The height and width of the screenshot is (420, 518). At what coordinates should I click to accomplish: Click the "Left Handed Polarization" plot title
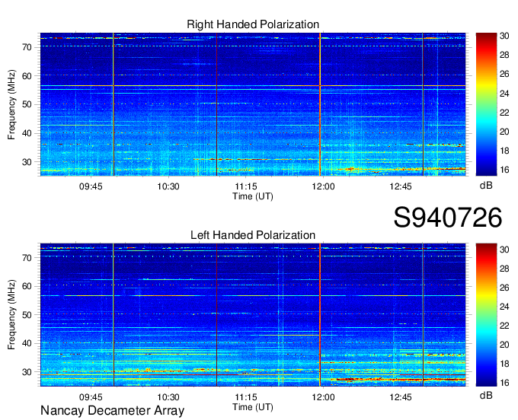click(253, 235)
